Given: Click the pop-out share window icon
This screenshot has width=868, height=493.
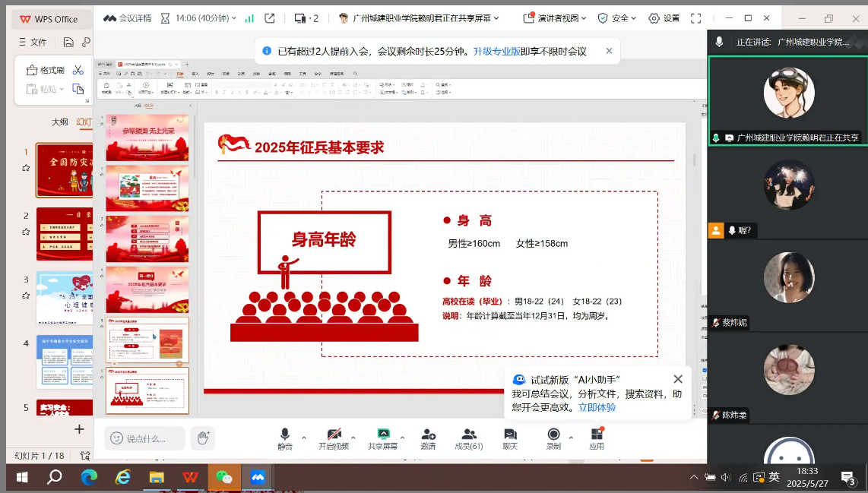Looking at the screenshot, I should 270,18.
